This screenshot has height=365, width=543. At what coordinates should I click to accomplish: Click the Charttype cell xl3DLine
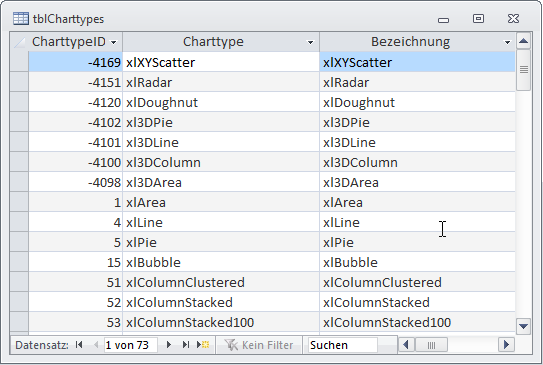coord(221,142)
